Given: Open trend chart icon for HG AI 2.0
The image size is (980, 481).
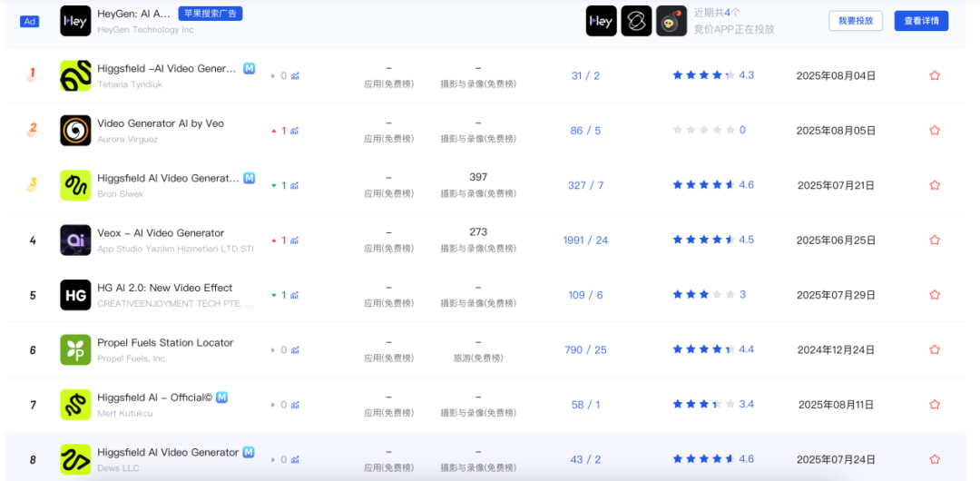Looking at the screenshot, I should click(x=295, y=295).
